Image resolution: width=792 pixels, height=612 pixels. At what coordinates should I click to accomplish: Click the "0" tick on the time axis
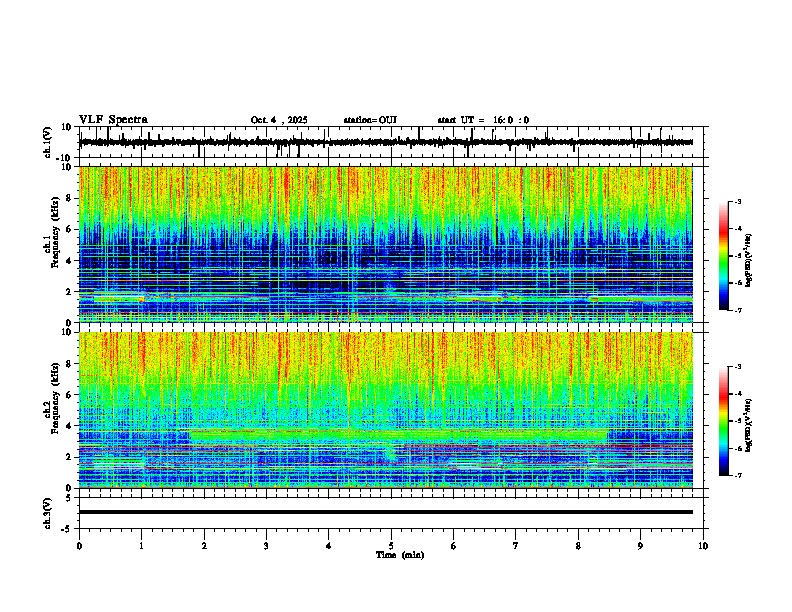pos(79,546)
